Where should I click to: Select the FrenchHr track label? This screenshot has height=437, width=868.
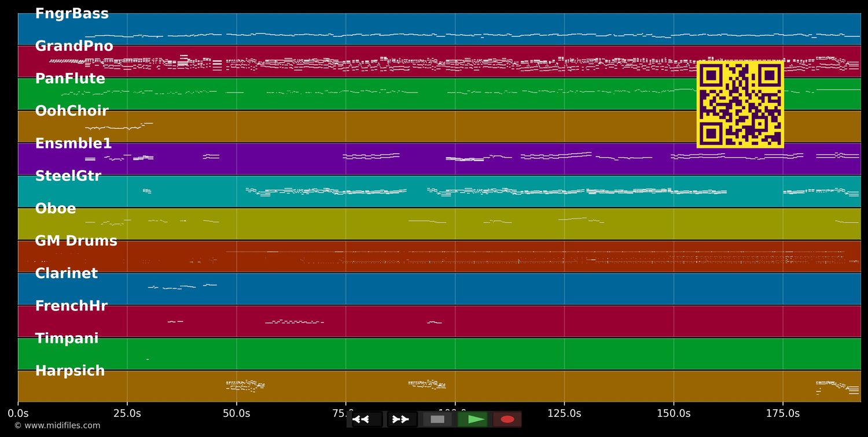click(71, 306)
